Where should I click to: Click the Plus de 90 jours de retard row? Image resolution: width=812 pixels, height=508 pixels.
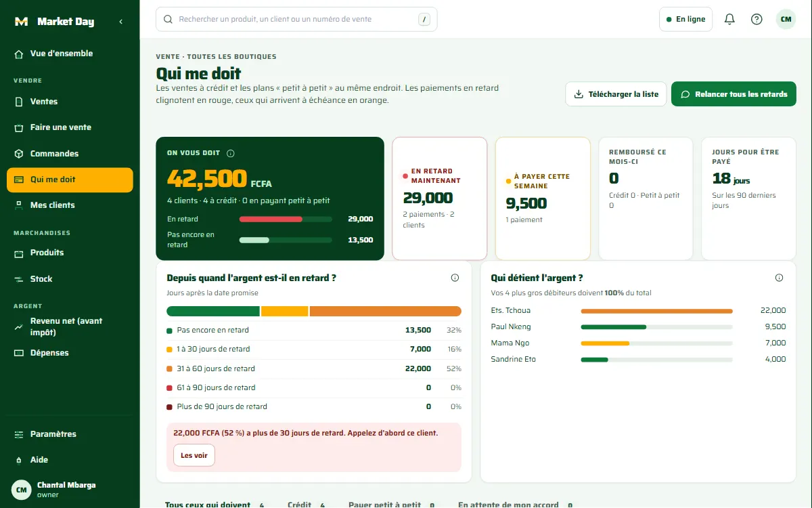click(314, 407)
